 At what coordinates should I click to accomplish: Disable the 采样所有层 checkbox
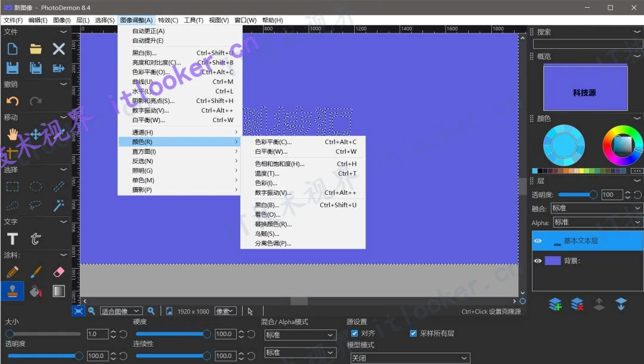[413, 333]
